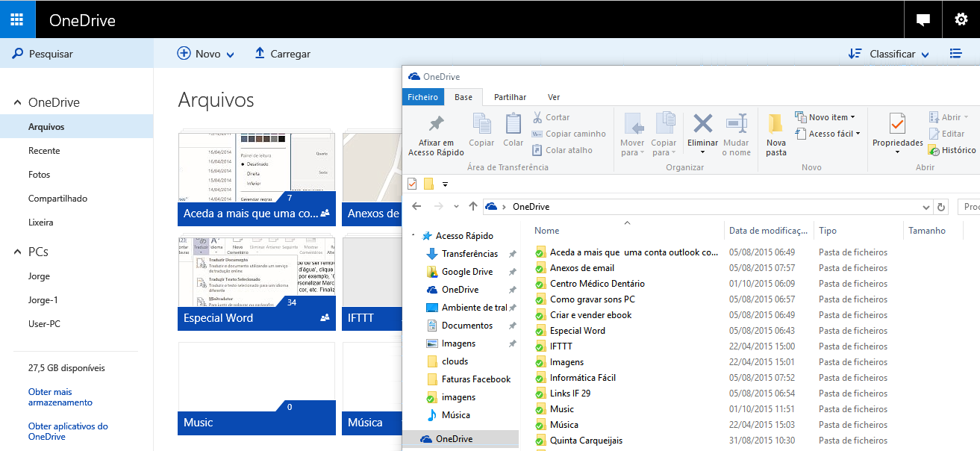Open the Music tile on the web page
The width and height of the screenshot is (980, 451).
pos(257,388)
